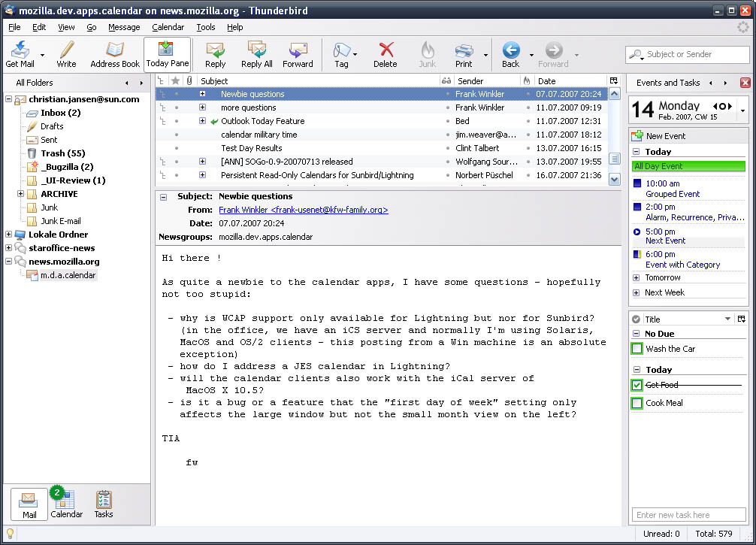Click the Get Mail toolbar icon

(20, 50)
